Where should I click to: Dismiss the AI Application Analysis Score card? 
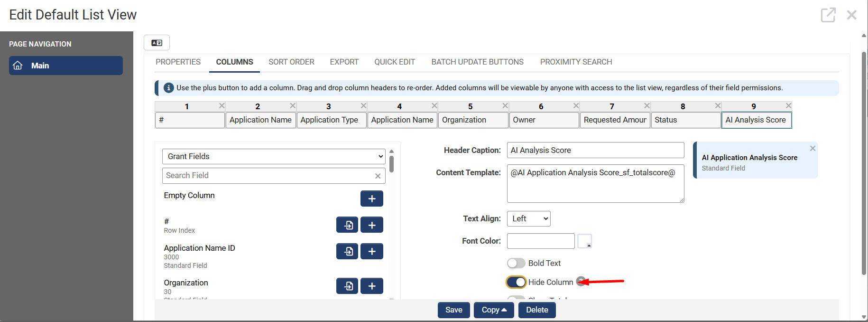tap(813, 148)
